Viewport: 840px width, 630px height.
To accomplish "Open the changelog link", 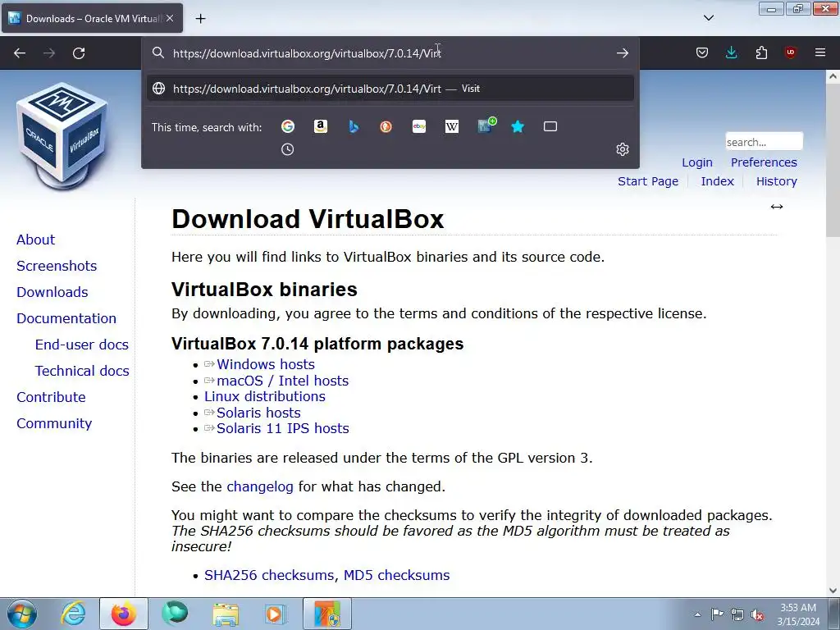I will (260, 486).
